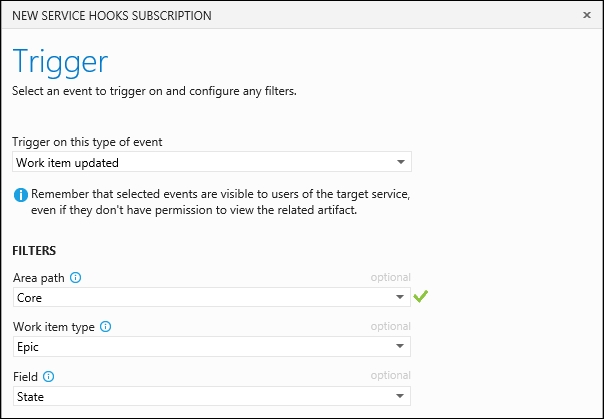604x419 pixels.
Task: Click the dialog title bar text
Action: pos(112,16)
